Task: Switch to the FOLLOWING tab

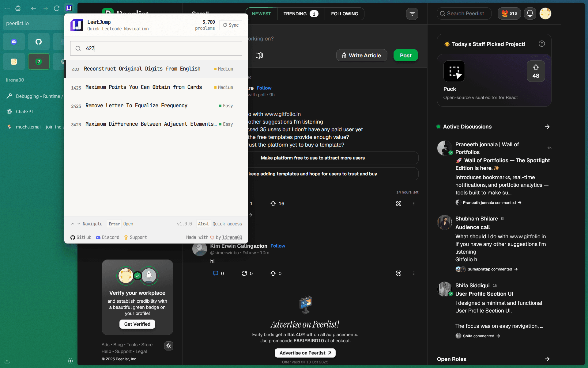Action: coord(345,14)
